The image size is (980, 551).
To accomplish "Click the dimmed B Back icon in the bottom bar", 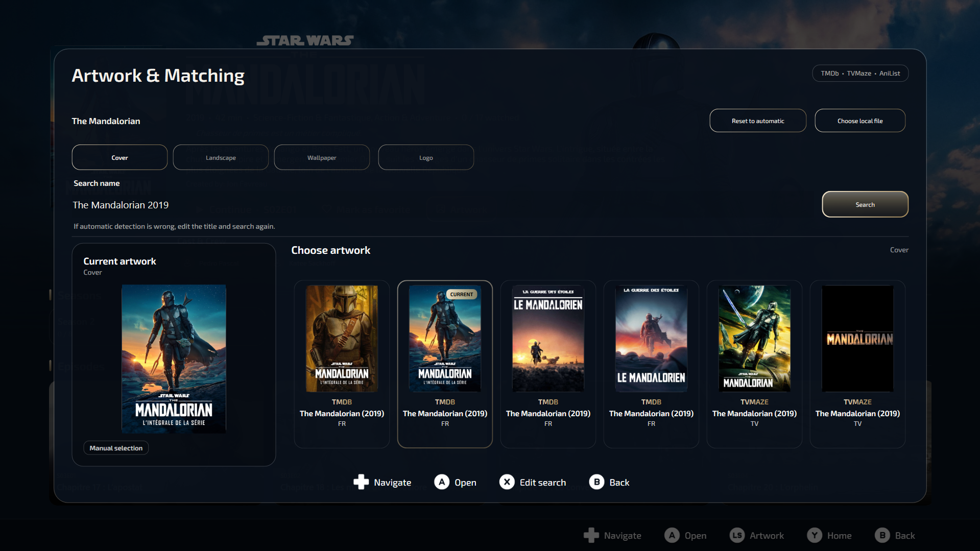I will (x=882, y=535).
